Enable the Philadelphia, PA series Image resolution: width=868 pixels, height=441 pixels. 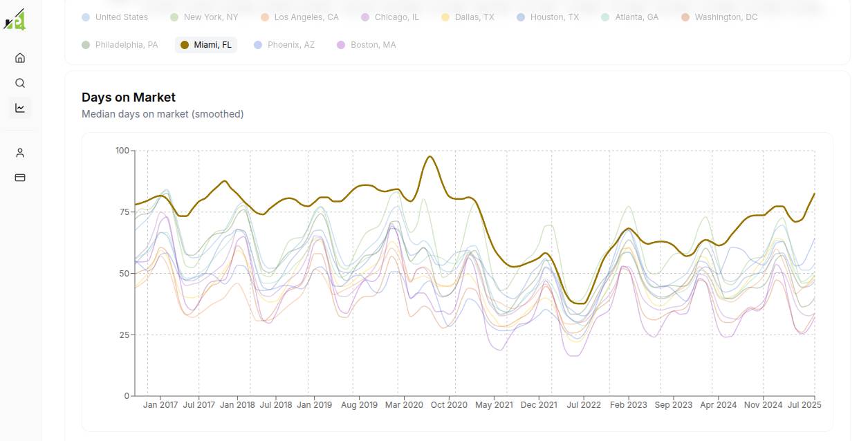click(120, 45)
